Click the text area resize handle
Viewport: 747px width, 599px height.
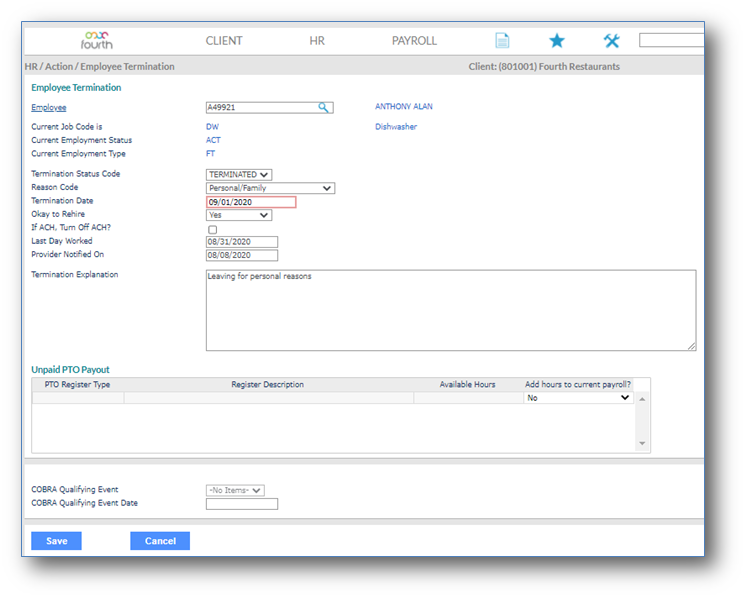point(691,346)
